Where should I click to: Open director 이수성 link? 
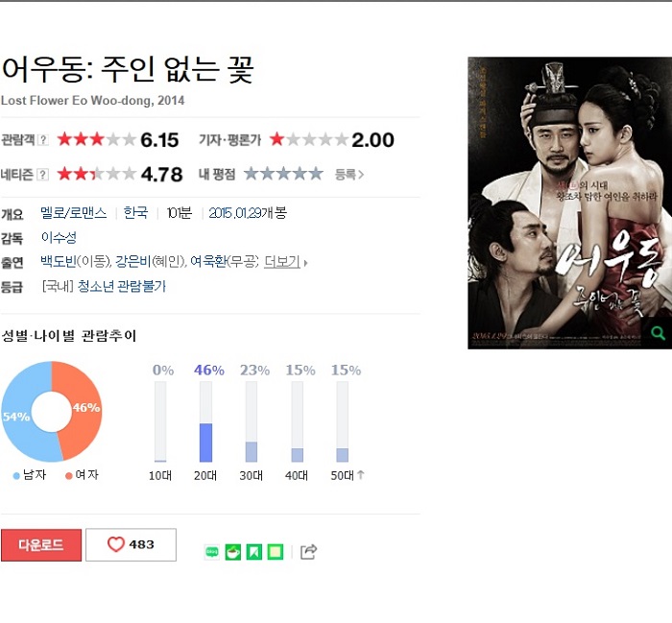[59, 237]
